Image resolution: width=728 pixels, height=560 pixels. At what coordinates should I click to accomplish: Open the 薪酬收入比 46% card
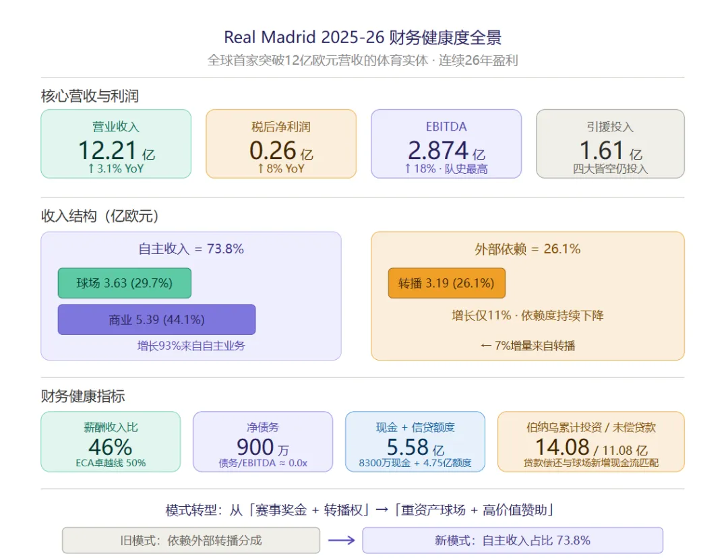111,441
